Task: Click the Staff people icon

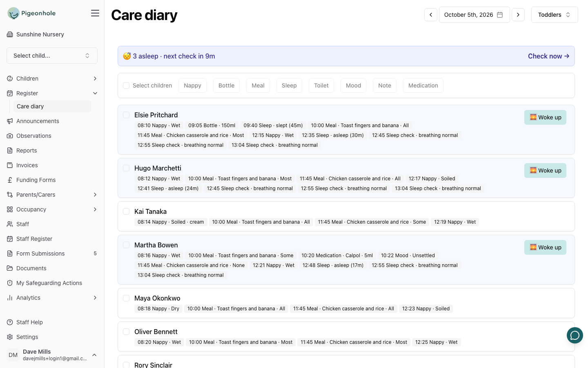Action: [x=10, y=224]
